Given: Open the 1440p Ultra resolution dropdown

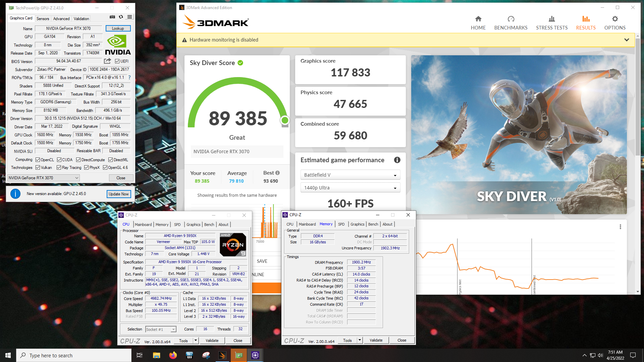Looking at the screenshot, I should coord(350,188).
